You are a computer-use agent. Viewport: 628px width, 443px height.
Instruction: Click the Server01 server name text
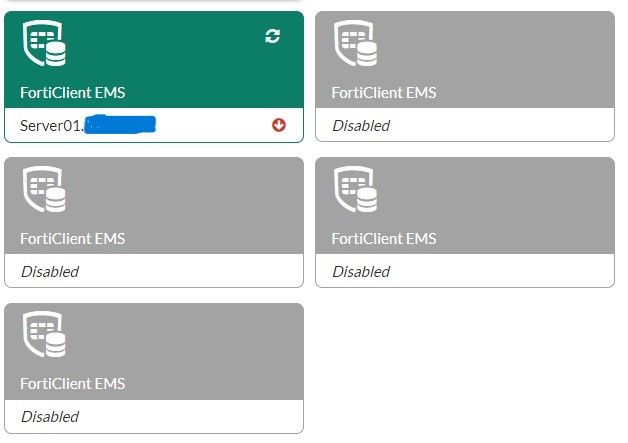pos(51,125)
